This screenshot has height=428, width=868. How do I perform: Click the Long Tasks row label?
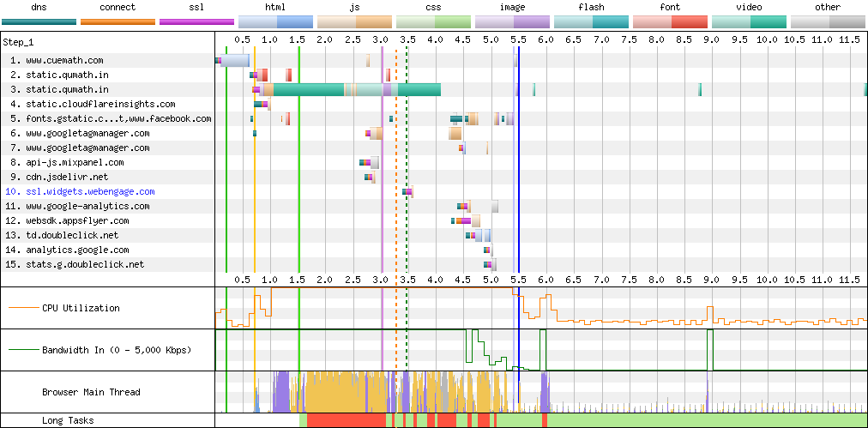68,421
